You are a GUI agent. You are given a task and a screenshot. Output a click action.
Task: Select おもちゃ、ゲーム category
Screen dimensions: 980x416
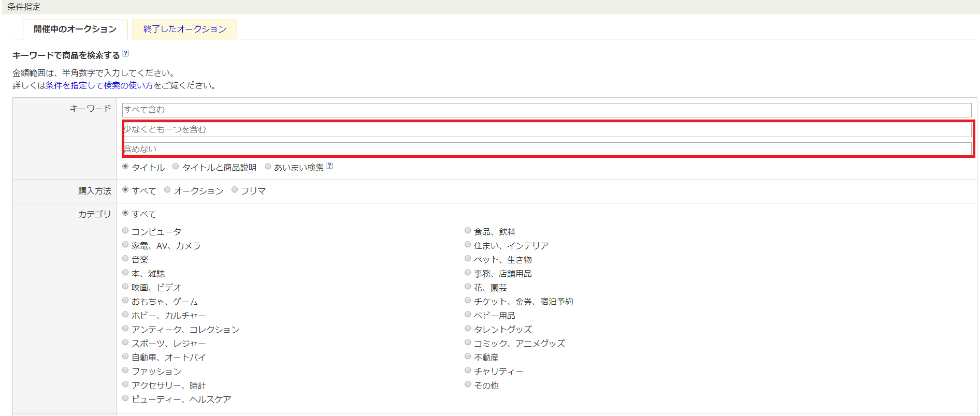[x=125, y=301]
